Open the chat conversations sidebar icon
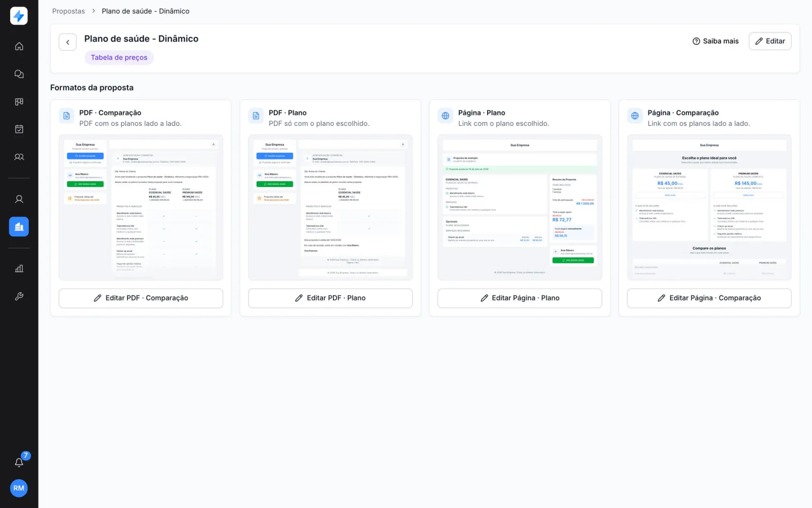812x508 pixels. [19, 74]
